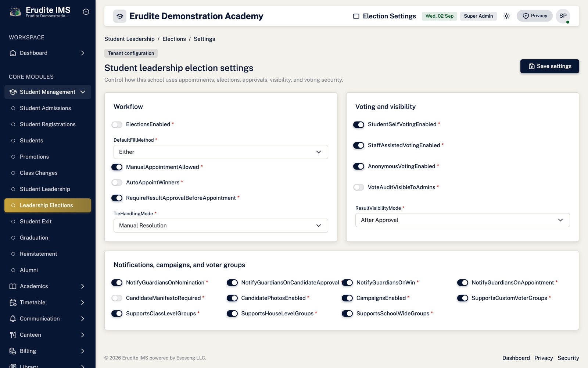The image size is (588, 368).
Task: Disable ManualAppointmentAllowed toggle
Action: pos(117,167)
